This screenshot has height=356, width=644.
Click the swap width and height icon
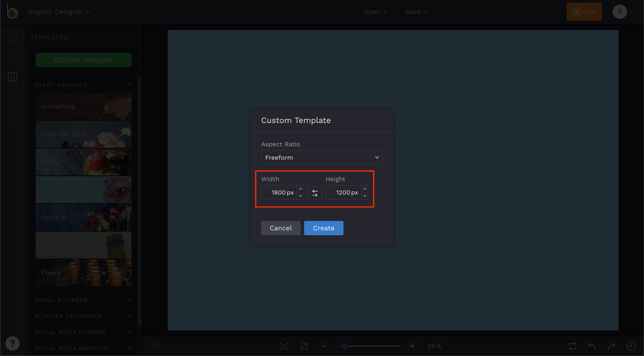314,193
